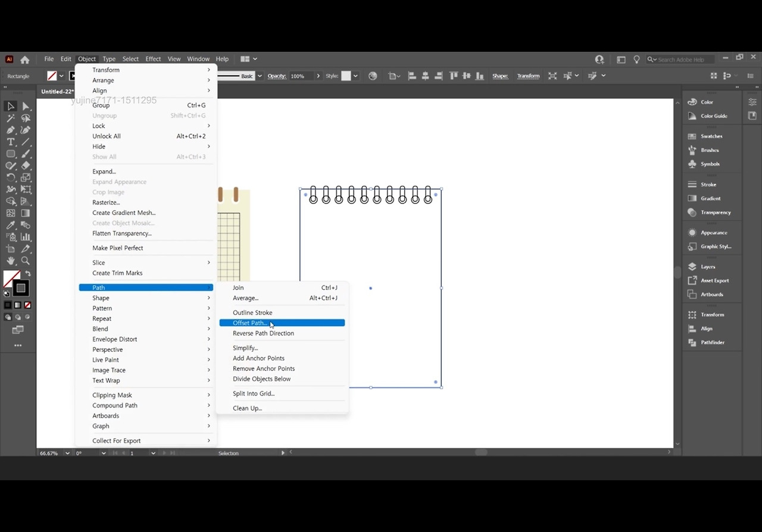Select the Zoom tool magnifier
Screen dimensions: 762x532
[x=26, y=261]
